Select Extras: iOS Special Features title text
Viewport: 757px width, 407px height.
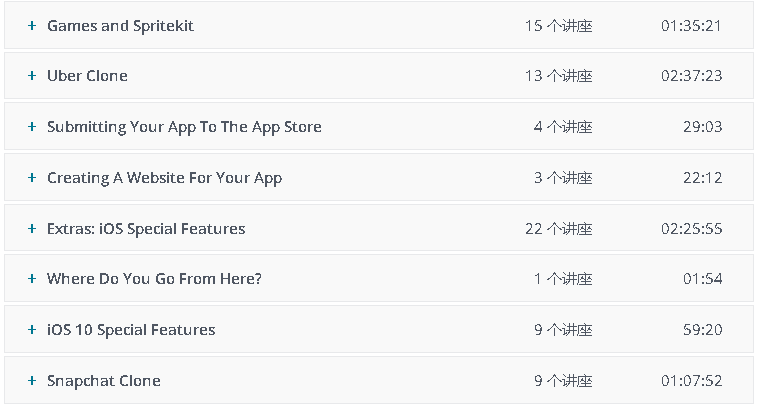[146, 229]
